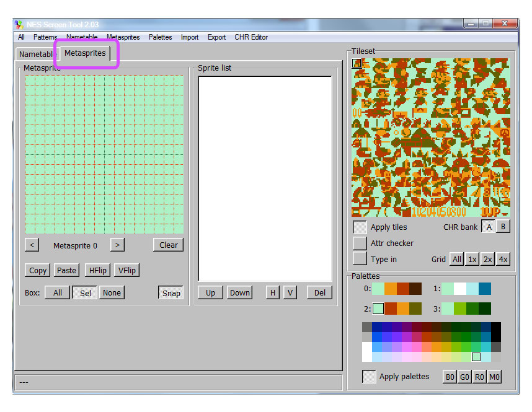This screenshot has height=412, width=532.
Task: Flip the metasprite horizontally with HFlip
Action: tap(98, 270)
